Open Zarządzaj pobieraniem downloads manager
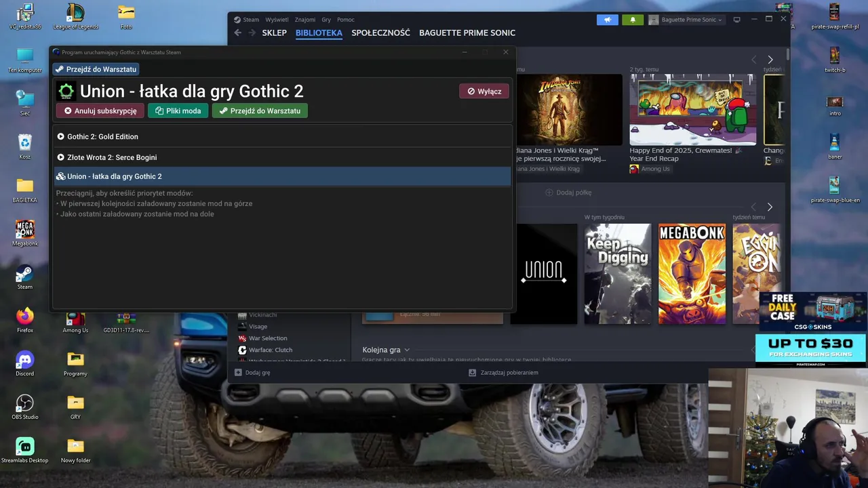The width and height of the screenshot is (868, 488). [x=503, y=373]
